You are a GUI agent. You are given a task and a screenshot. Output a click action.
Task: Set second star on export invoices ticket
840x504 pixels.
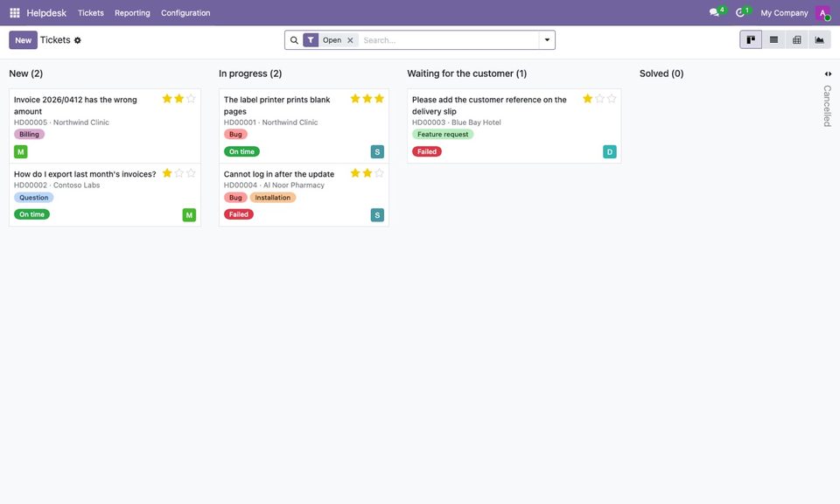coord(178,173)
